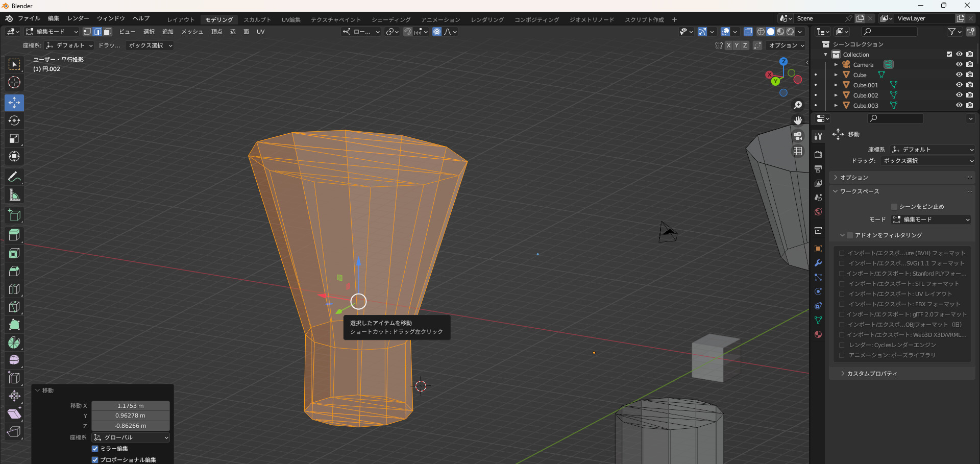This screenshot has width=980, height=464.
Task: Toggle the X mirror axis button
Action: [x=728, y=45]
